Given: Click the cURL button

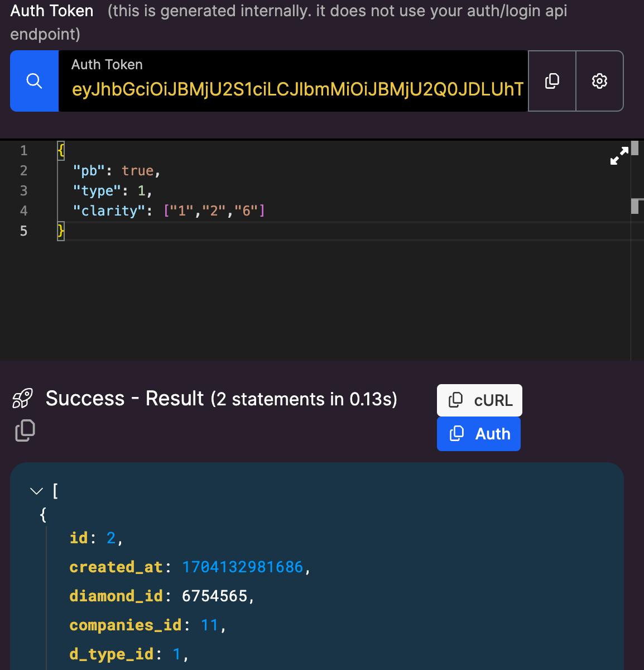Looking at the screenshot, I should 479,400.
